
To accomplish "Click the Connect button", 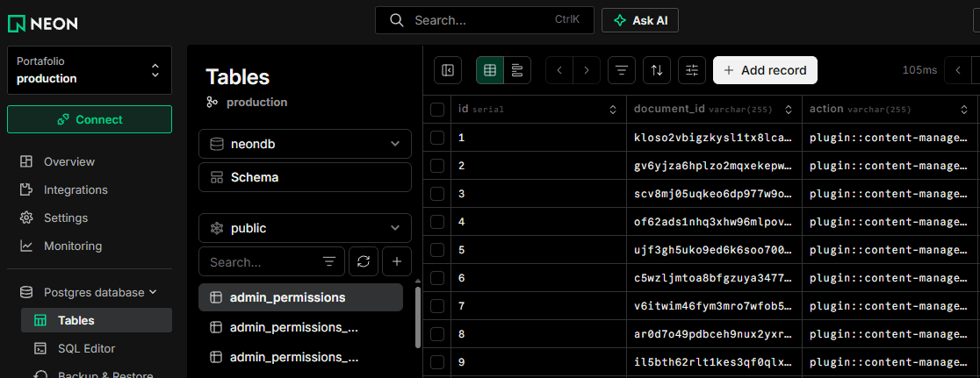I will point(90,119).
